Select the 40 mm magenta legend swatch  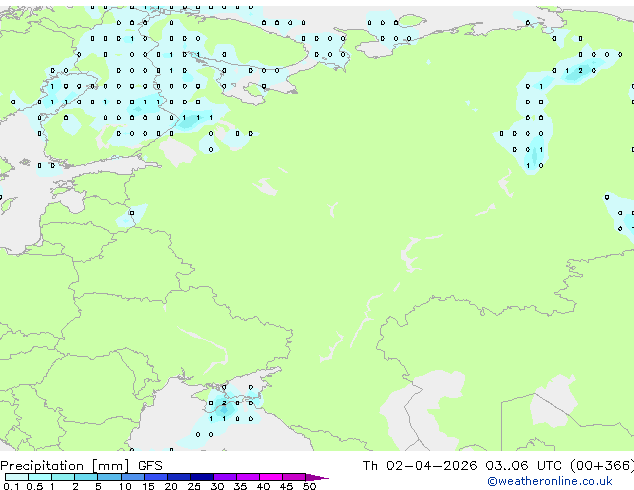pos(271,477)
